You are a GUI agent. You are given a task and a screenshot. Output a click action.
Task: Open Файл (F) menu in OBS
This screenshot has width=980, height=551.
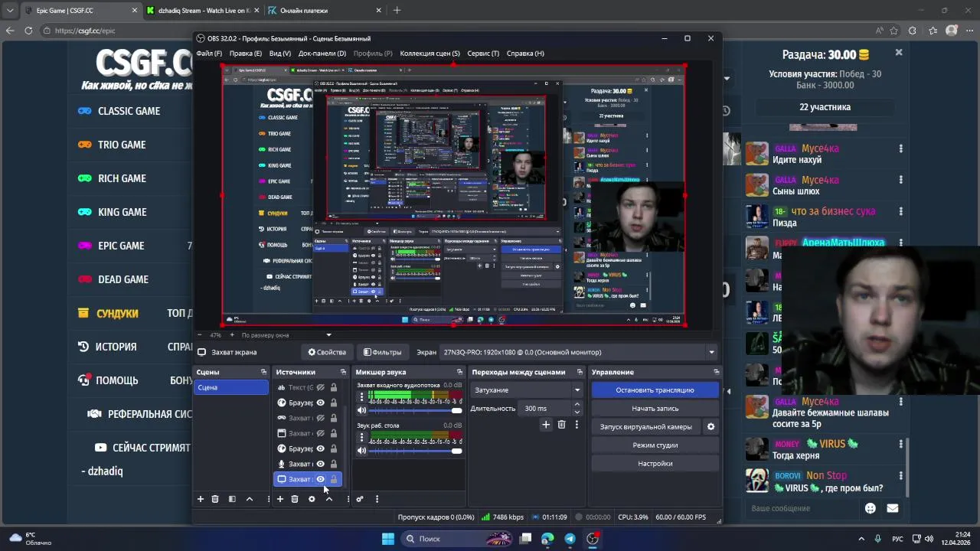(209, 54)
